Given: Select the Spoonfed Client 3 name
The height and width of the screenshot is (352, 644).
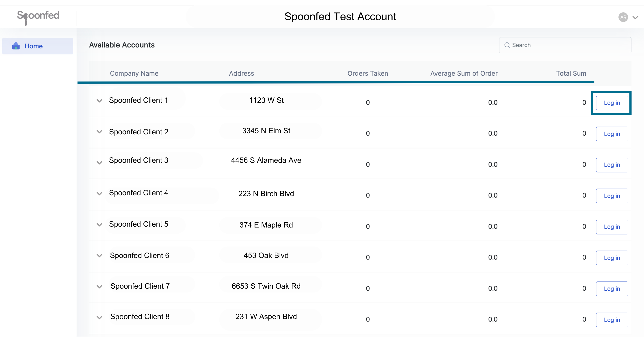Looking at the screenshot, I should [x=138, y=160].
